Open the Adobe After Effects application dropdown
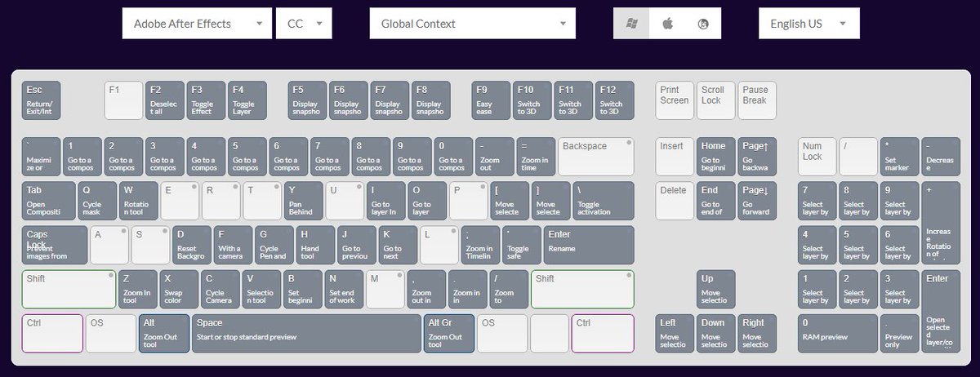The height and width of the screenshot is (377, 980). (x=197, y=24)
